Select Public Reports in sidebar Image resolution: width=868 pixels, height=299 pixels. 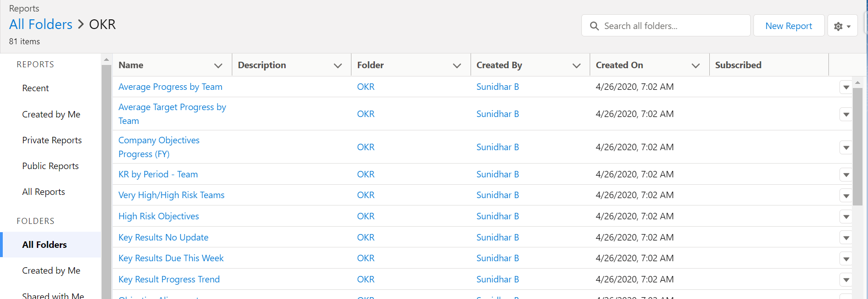click(x=50, y=166)
